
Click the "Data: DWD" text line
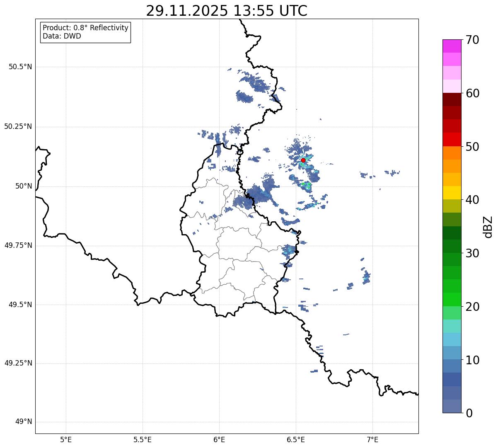62,36
